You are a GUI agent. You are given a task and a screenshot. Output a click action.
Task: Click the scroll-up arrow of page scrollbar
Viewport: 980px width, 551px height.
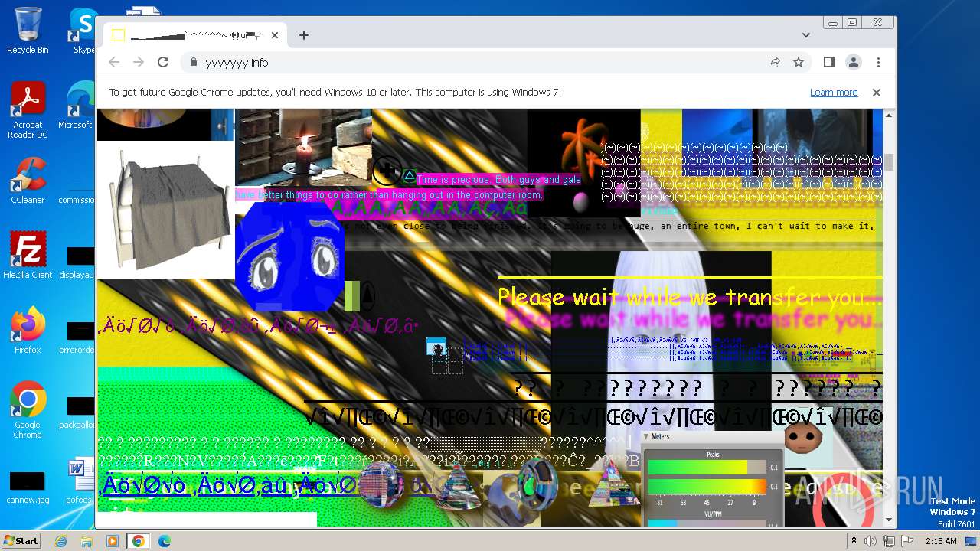[888, 116]
